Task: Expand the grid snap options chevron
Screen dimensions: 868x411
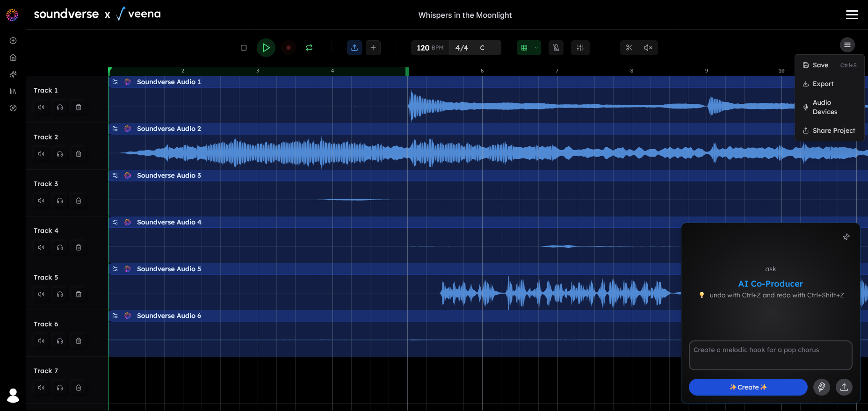Action: tap(536, 48)
